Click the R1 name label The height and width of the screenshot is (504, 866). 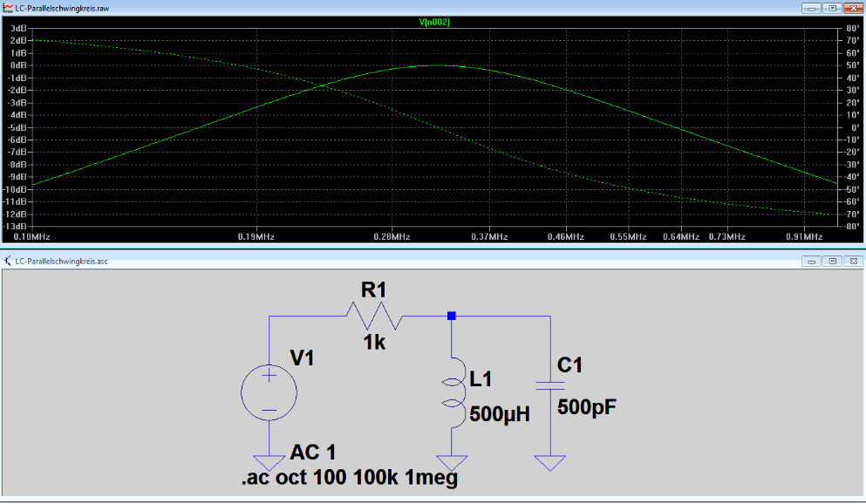pyautogui.click(x=373, y=289)
